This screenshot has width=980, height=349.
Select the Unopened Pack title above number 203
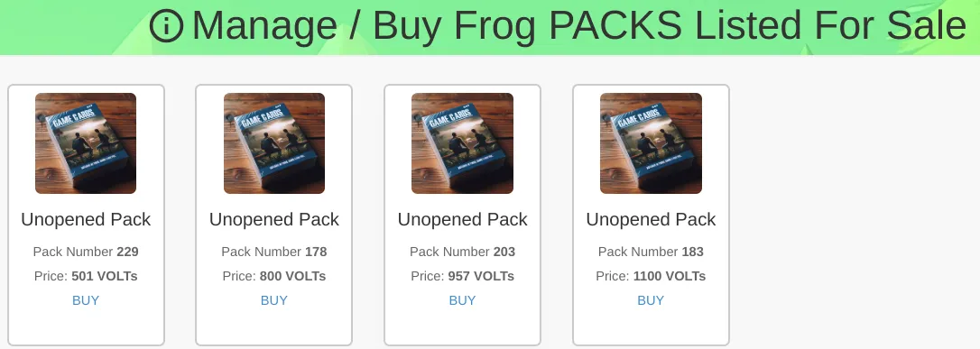point(463,220)
